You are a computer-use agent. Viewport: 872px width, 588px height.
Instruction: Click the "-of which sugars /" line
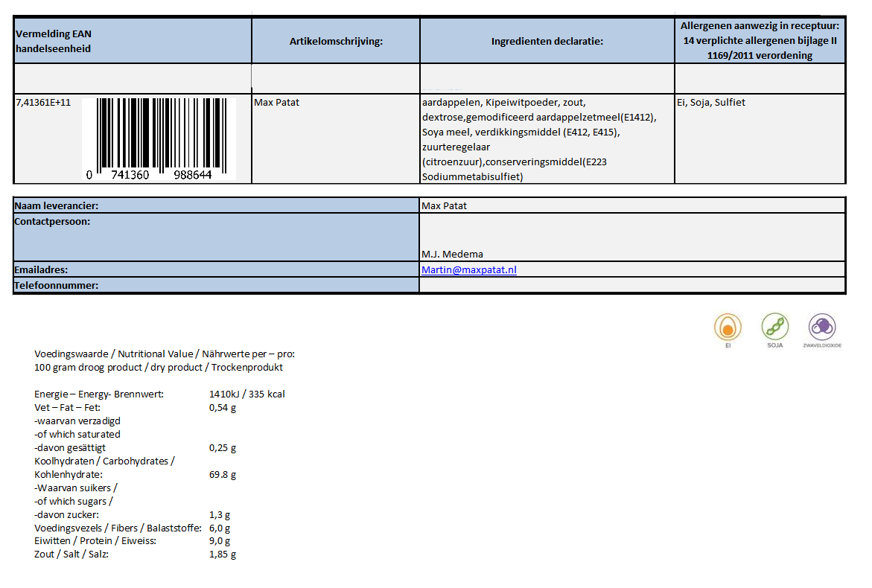pos(74,501)
